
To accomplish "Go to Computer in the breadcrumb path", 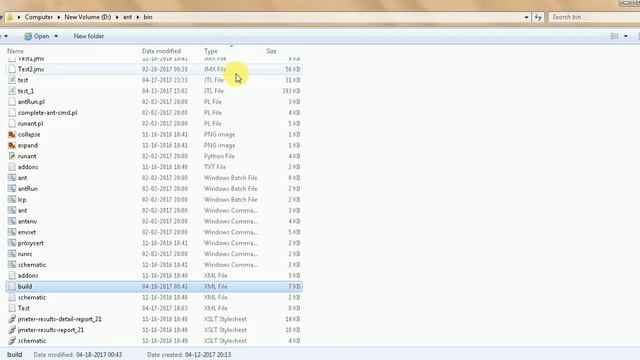I will pyautogui.click(x=39, y=17).
